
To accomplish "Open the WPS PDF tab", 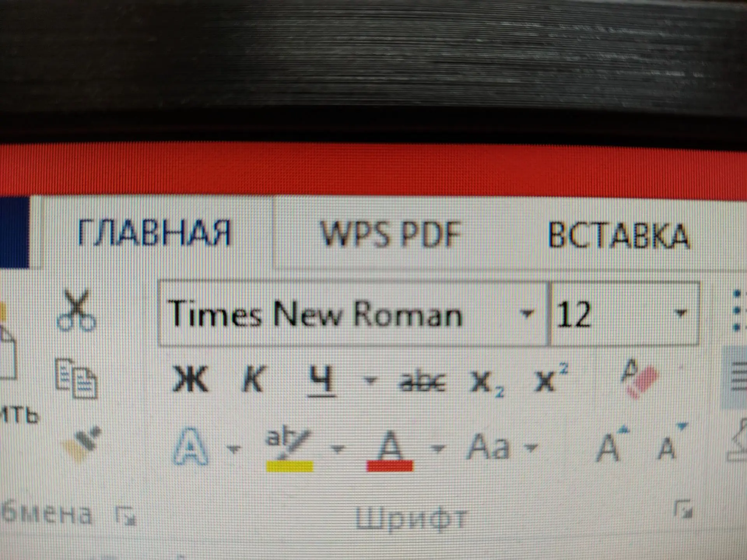I will click(x=390, y=234).
